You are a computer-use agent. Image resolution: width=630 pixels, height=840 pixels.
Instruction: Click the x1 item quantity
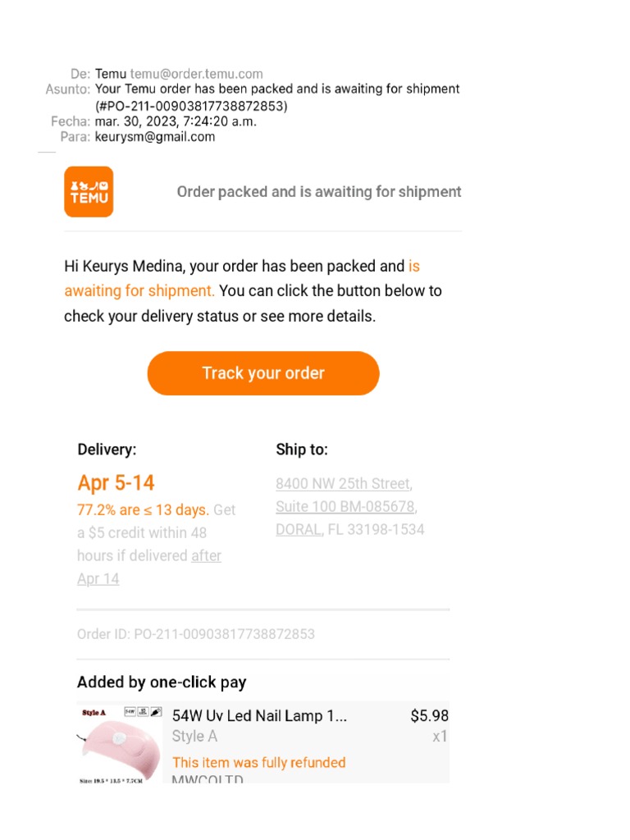coord(440,737)
